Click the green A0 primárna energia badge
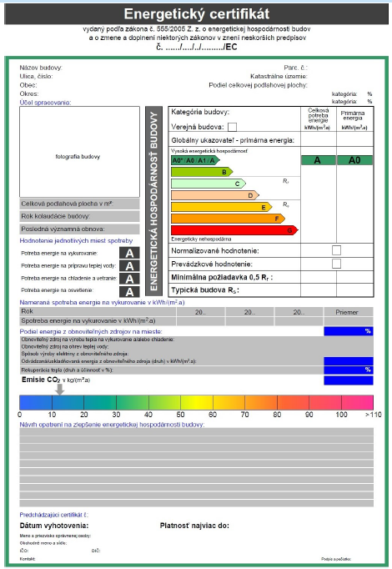This screenshot has width=392, height=569. tap(354, 160)
